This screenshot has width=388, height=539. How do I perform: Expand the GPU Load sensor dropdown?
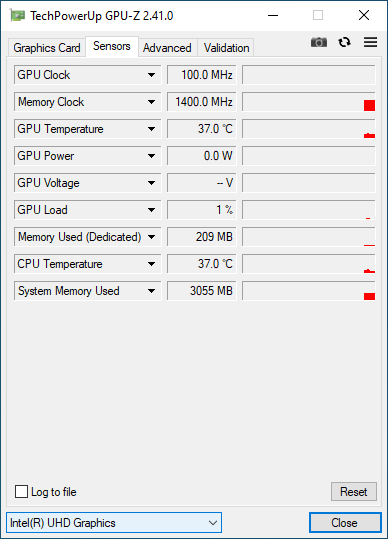click(151, 210)
